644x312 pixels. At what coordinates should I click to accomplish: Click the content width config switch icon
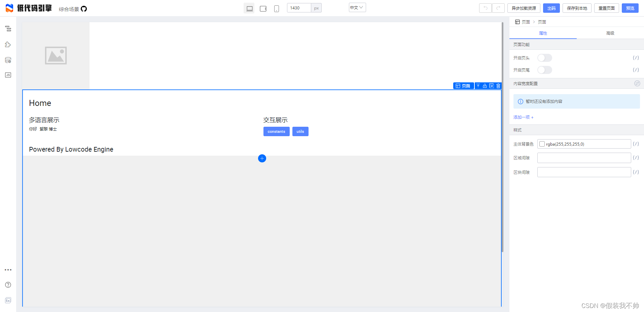[637, 83]
